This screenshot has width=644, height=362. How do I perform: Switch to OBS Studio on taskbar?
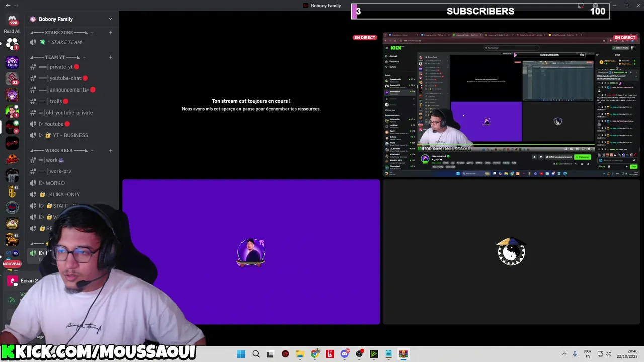[359, 354]
